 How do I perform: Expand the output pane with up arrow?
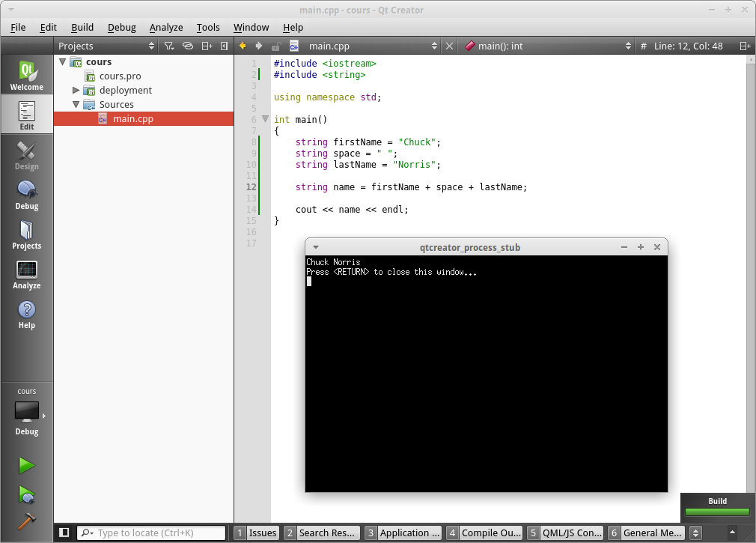[x=732, y=533]
